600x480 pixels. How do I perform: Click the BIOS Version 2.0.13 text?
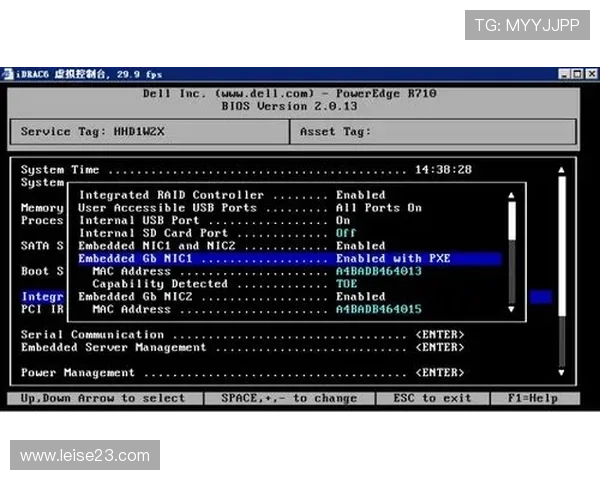[289, 106]
